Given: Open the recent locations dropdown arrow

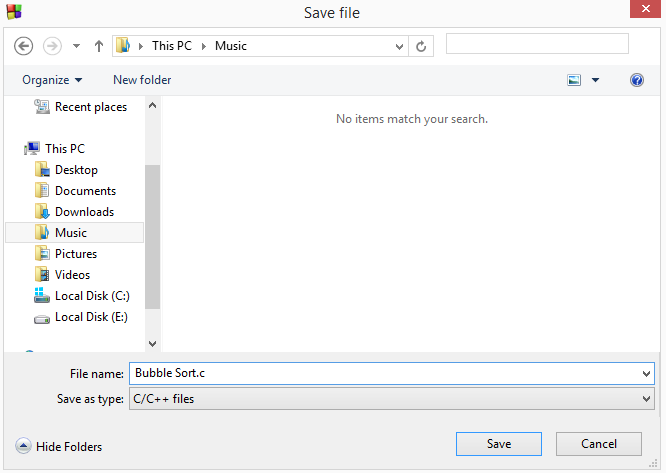Looking at the screenshot, I should click(x=76, y=46).
